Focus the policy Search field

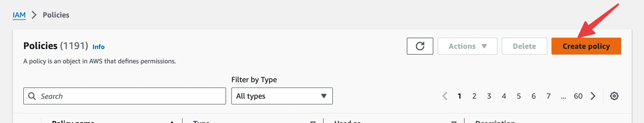click(x=125, y=96)
